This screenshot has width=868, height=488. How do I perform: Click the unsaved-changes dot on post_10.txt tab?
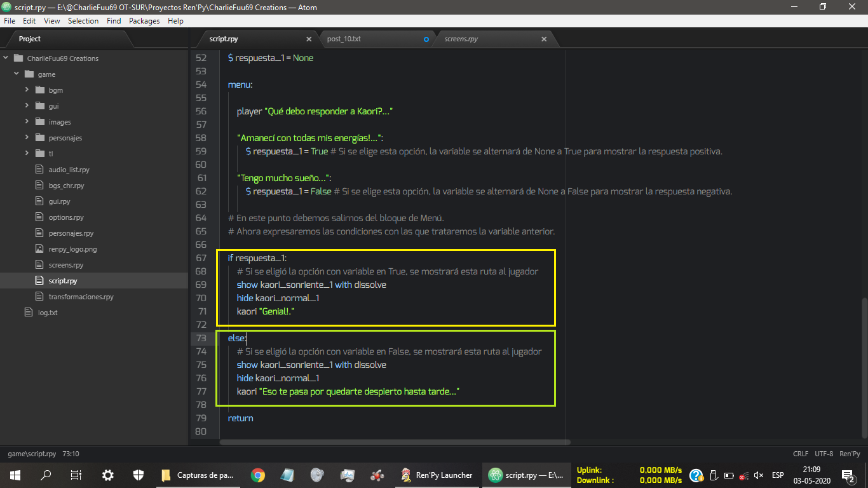tap(426, 39)
